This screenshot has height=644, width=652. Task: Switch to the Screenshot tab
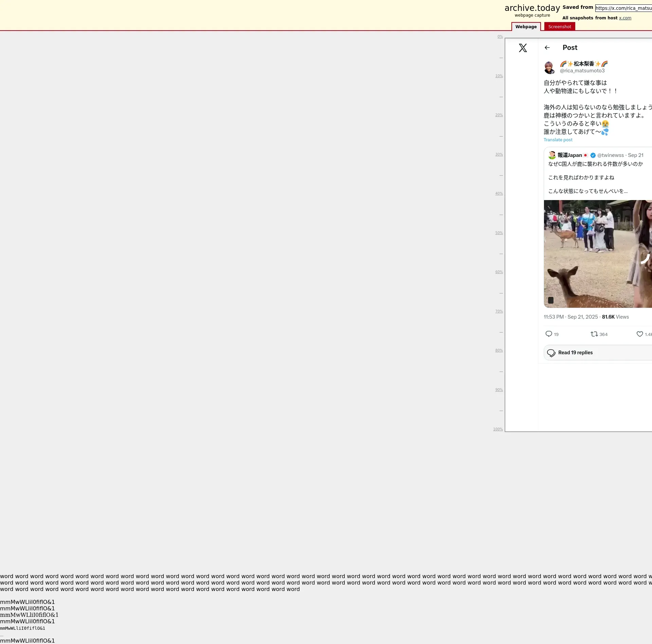pos(559,27)
